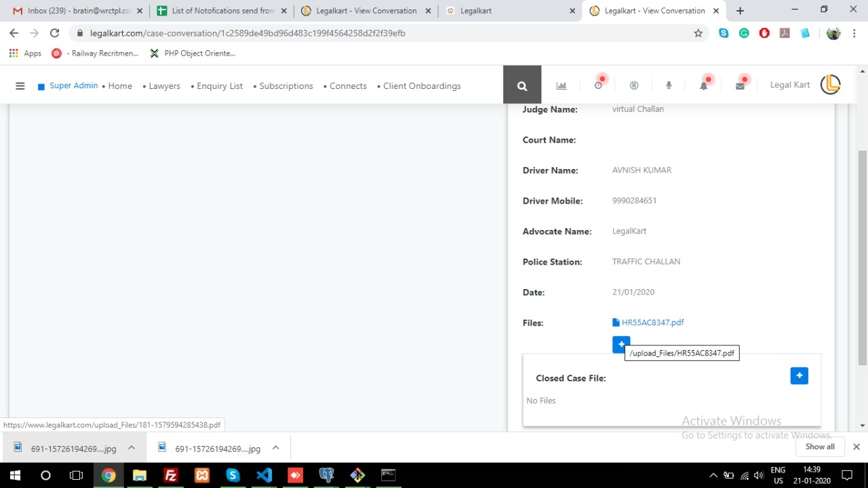Open the bar chart statistics icon
868x488 pixels.
coord(561,86)
